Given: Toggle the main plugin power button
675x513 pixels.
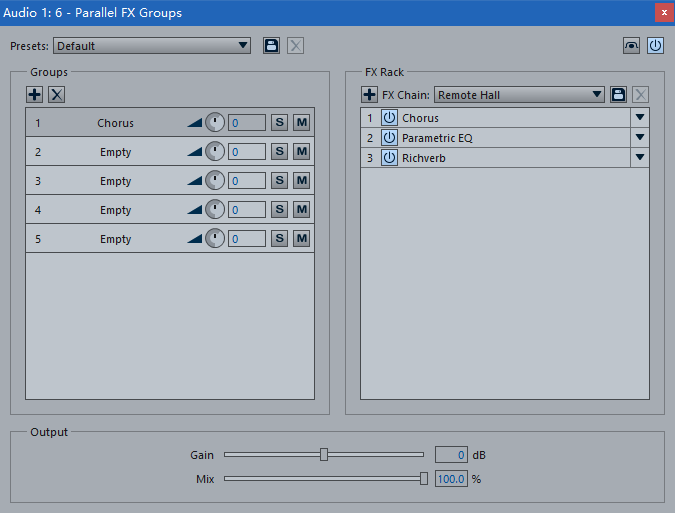Looking at the screenshot, I should [655, 46].
